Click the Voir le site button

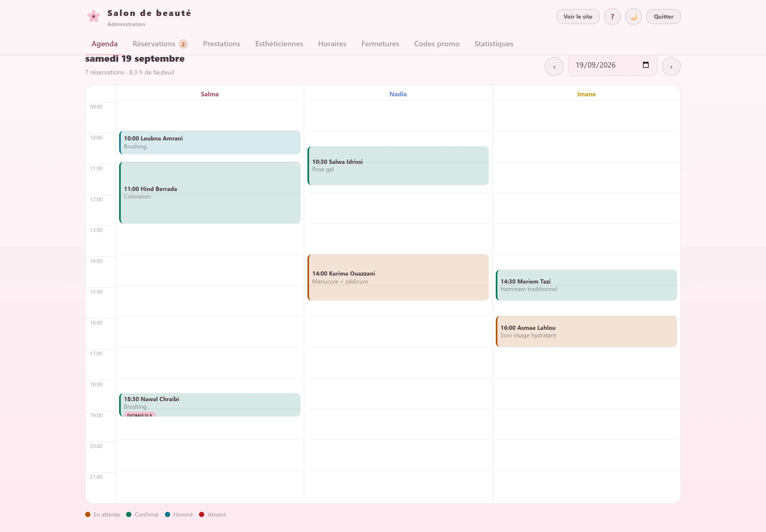point(578,17)
